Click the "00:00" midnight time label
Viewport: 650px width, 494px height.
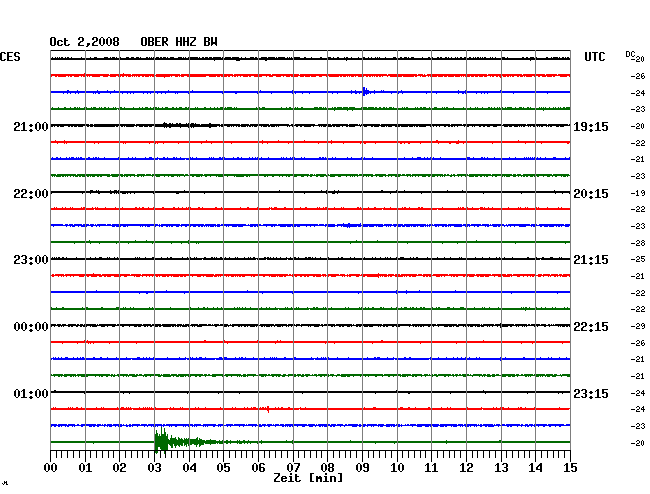coord(31,327)
